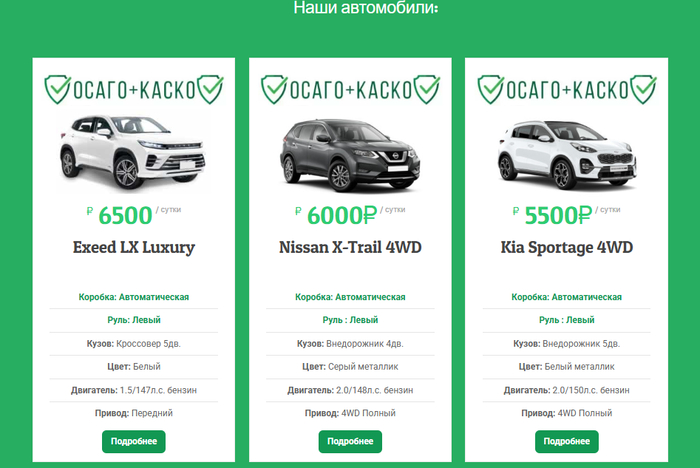
Task: Click the left shield icon on Nissan card
Action: point(274,89)
